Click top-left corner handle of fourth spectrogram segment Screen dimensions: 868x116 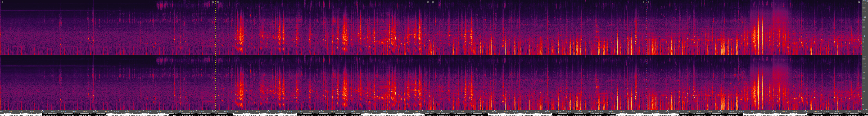click(x=648, y=2)
